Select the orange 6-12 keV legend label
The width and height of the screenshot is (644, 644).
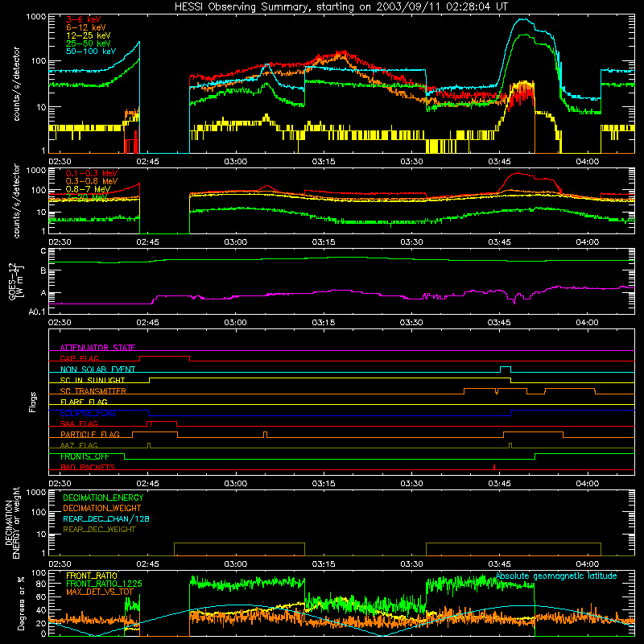point(86,27)
